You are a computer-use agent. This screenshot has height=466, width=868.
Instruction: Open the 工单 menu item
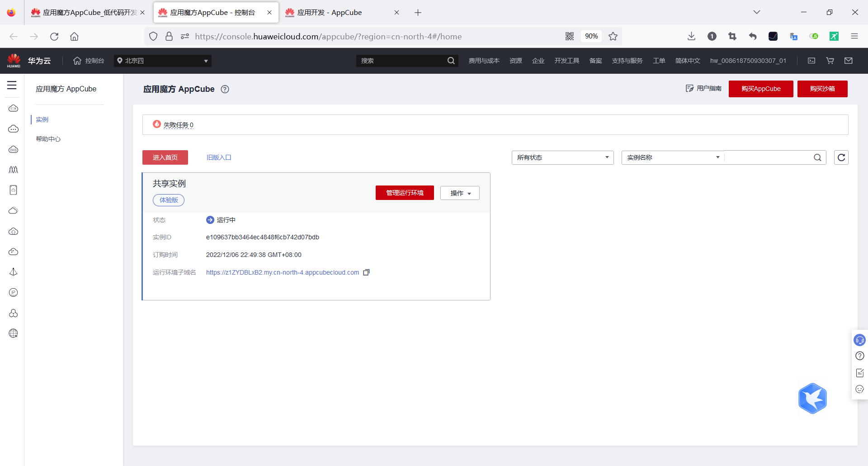coord(659,61)
